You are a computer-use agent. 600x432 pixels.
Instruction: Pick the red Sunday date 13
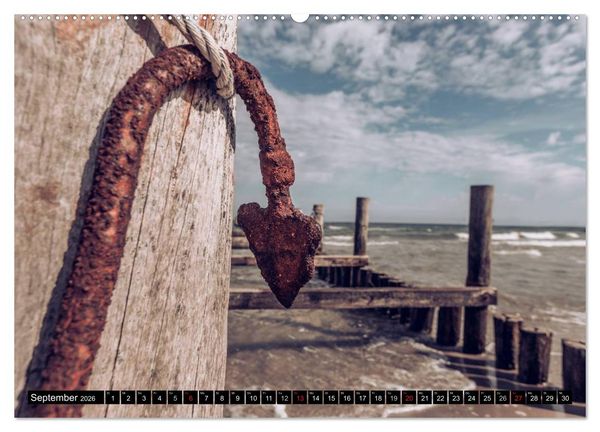300,398
